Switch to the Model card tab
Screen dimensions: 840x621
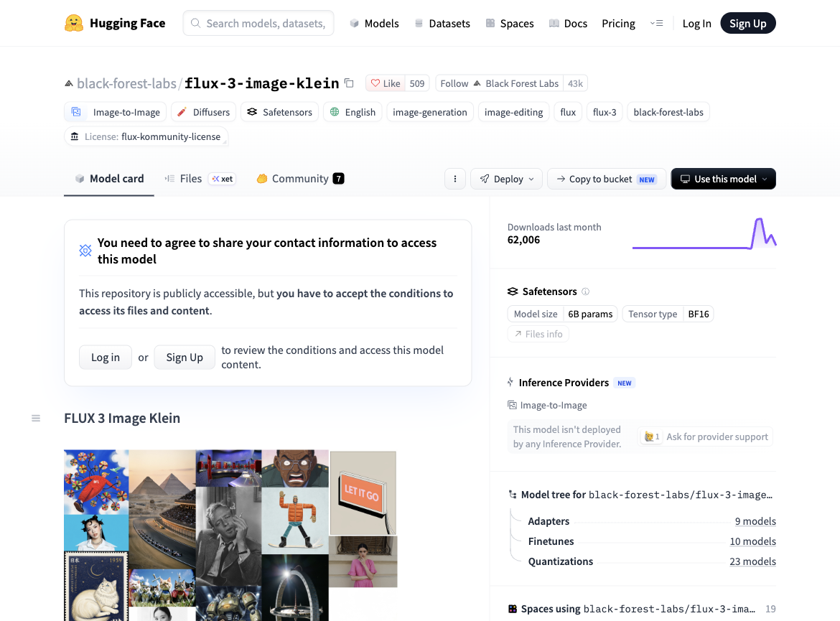109,179
